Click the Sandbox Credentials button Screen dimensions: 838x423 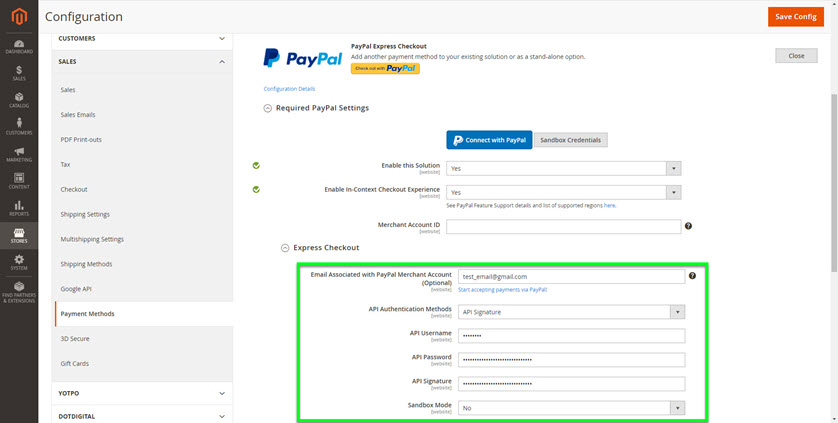pos(570,140)
